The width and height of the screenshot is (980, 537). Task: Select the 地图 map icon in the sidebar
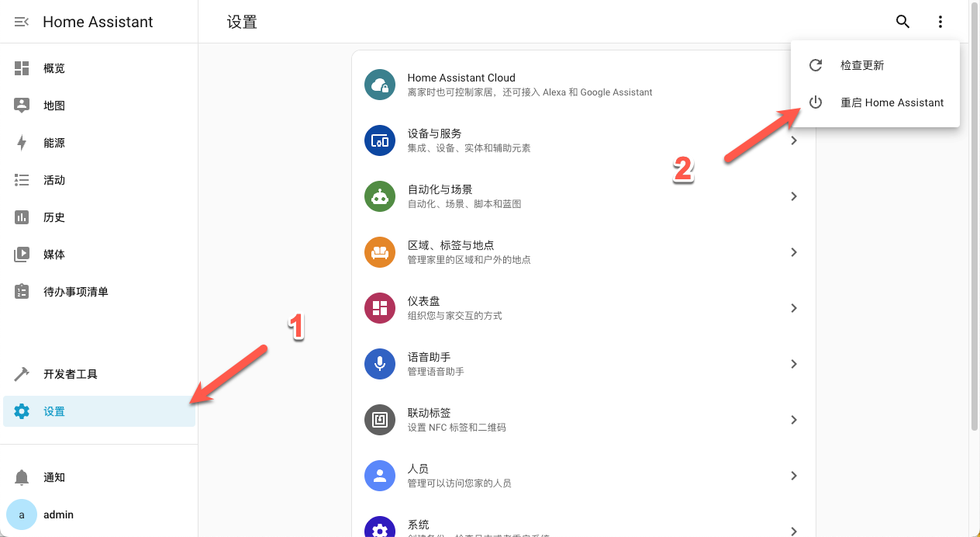[x=22, y=105]
